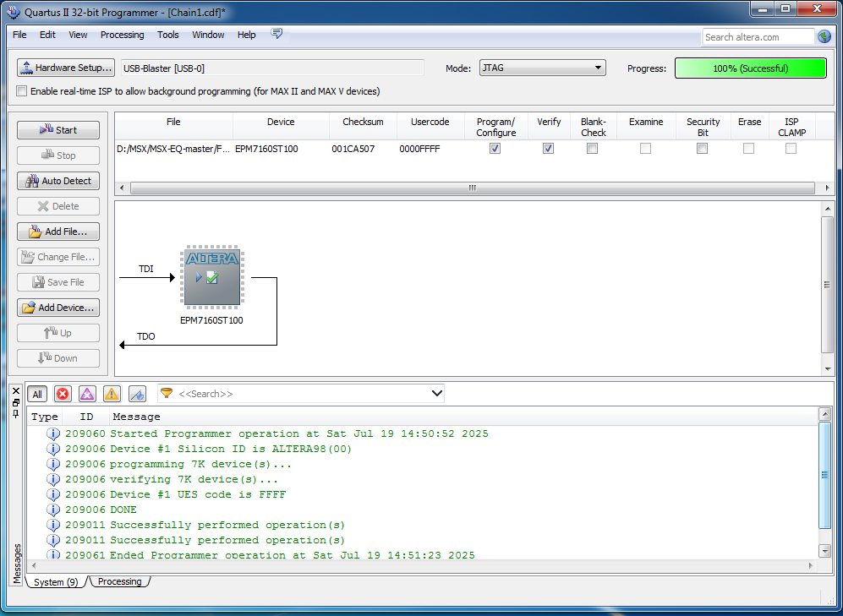Show warning messages filter icon
This screenshot has height=616, width=843.
(112, 395)
